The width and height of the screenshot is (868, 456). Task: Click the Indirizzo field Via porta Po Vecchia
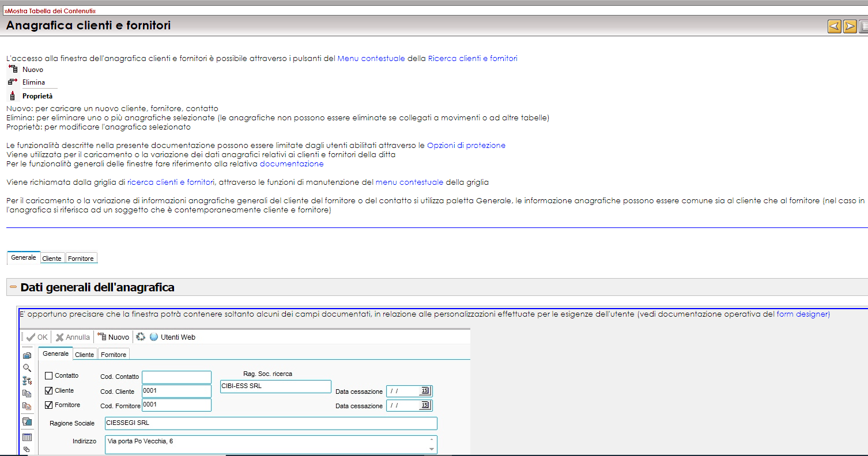(x=271, y=444)
